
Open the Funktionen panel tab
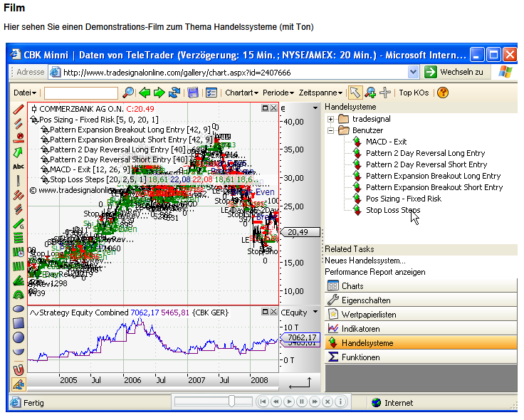[421, 357]
